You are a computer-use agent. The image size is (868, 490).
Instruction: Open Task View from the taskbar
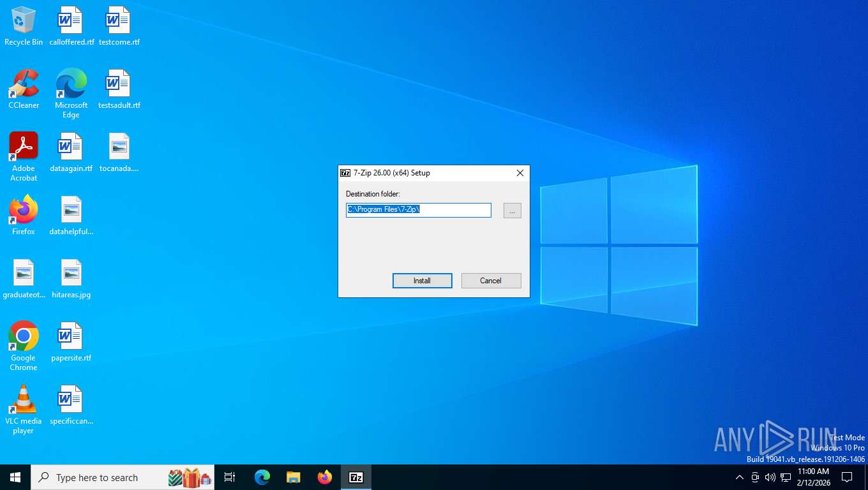tap(230, 477)
